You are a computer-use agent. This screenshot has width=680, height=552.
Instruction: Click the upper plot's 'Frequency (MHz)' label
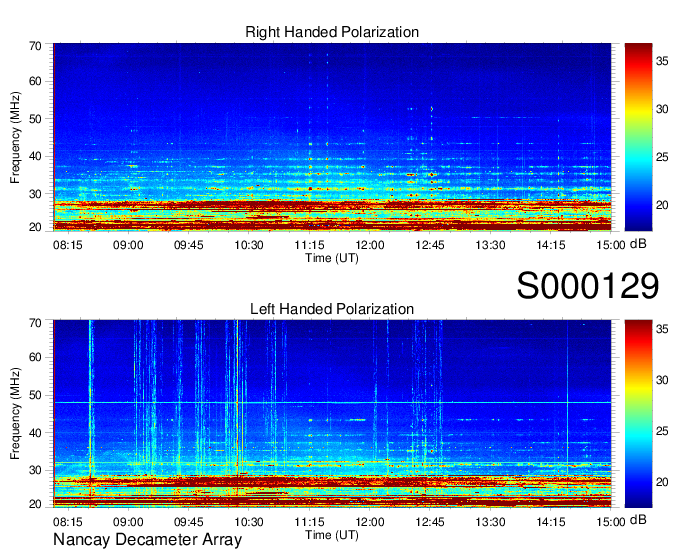[x=15, y=137]
